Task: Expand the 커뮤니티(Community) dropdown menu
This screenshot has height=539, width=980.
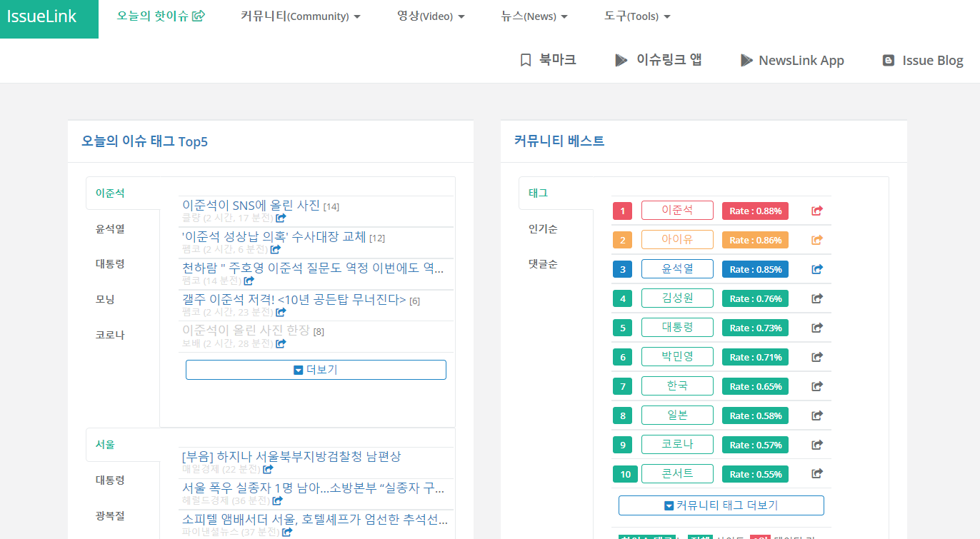Action: coord(300,16)
